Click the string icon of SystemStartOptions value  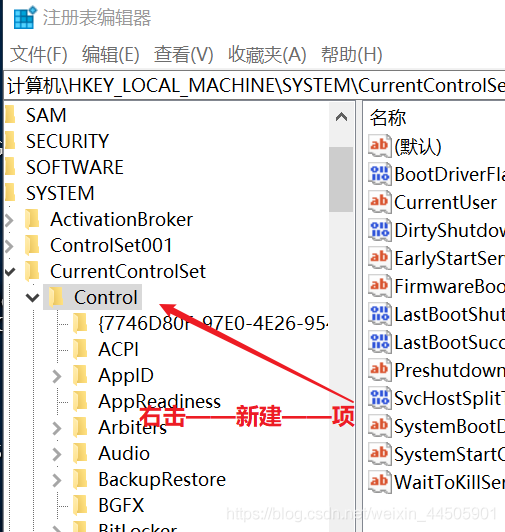379,454
